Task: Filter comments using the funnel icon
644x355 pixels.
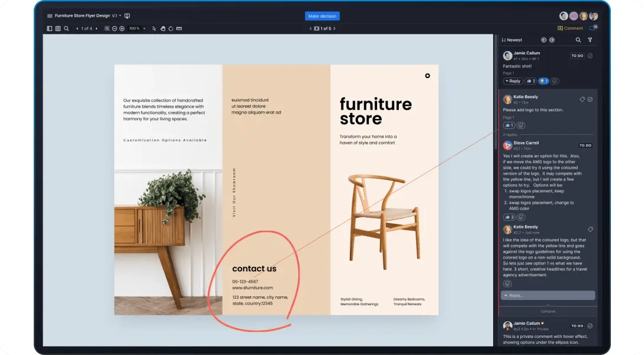Action: pos(590,40)
